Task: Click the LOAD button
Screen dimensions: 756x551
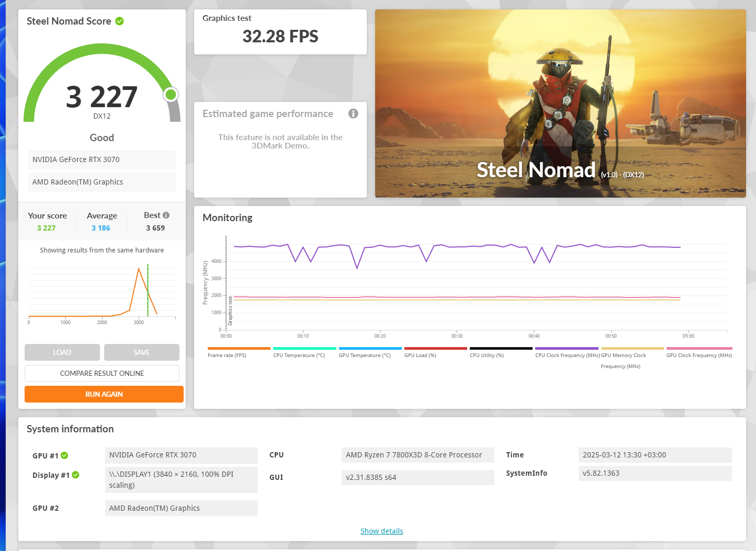Action: (x=62, y=352)
